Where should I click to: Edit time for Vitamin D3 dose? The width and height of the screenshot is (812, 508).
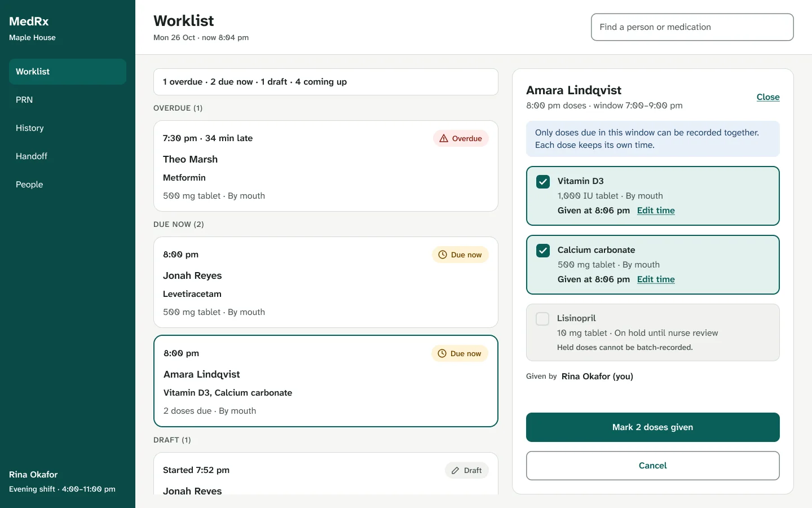(x=656, y=211)
